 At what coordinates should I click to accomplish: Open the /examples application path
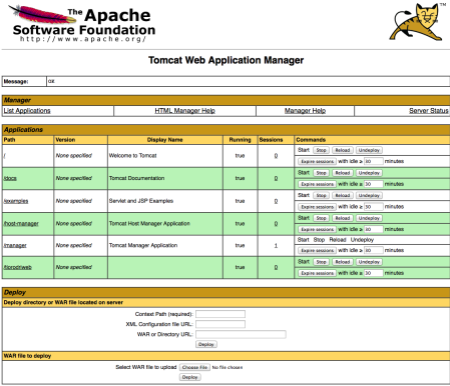[x=16, y=201]
